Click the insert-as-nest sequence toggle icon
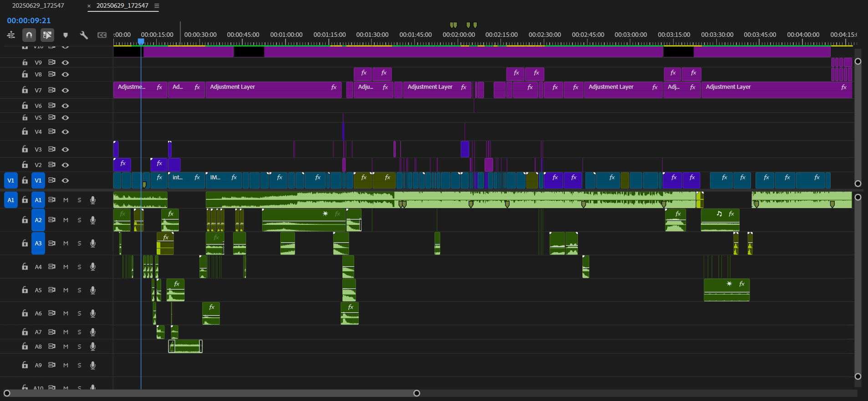868x401 pixels. tap(11, 35)
